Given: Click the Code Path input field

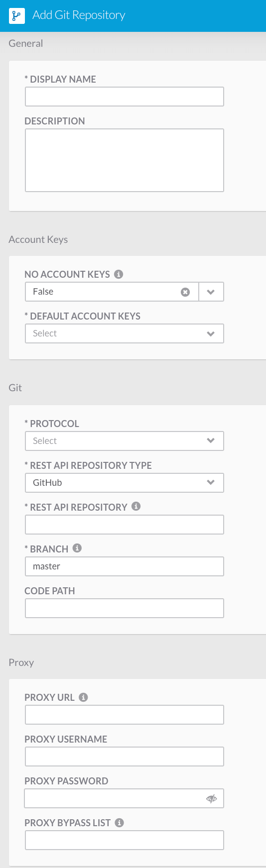Looking at the screenshot, I should coord(125,608).
